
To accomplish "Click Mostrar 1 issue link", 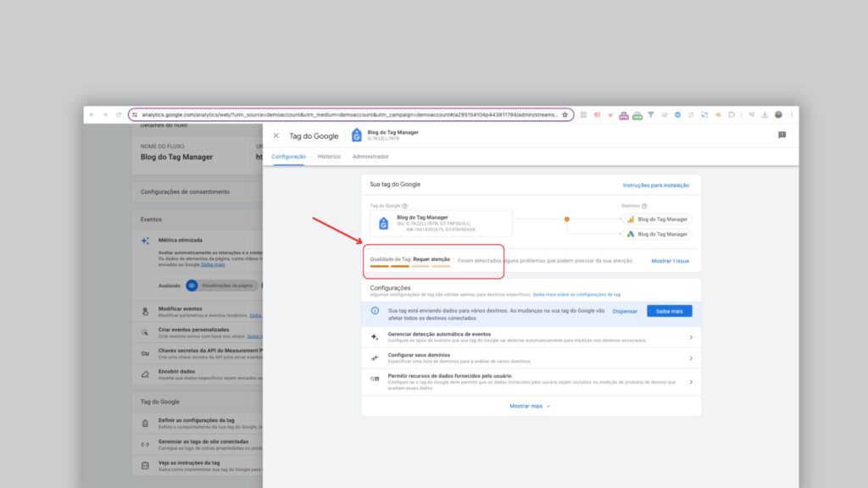I will (x=670, y=261).
